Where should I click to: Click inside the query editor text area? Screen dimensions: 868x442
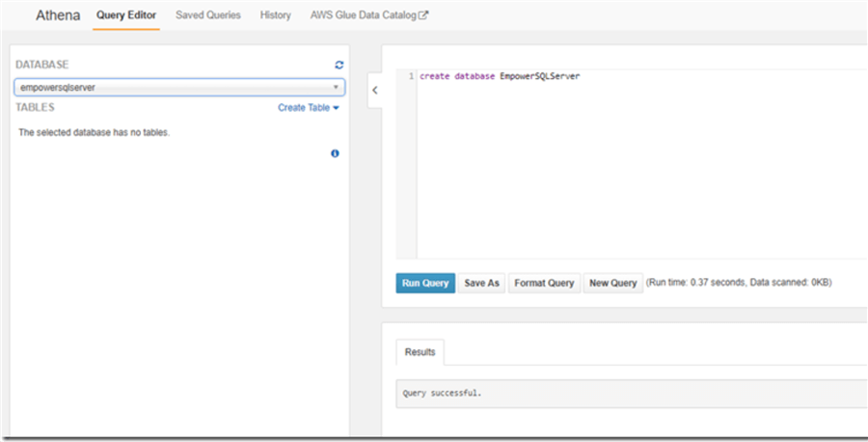(637, 174)
